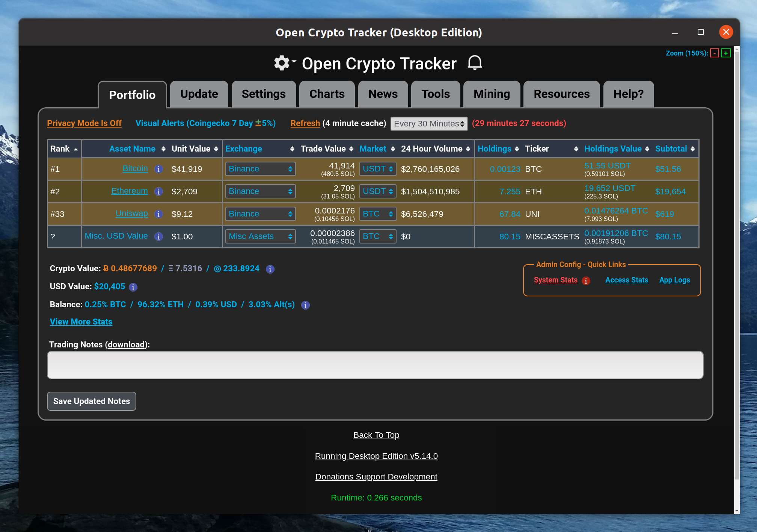Click the notification bell icon
This screenshot has height=532, width=757.
(475, 63)
